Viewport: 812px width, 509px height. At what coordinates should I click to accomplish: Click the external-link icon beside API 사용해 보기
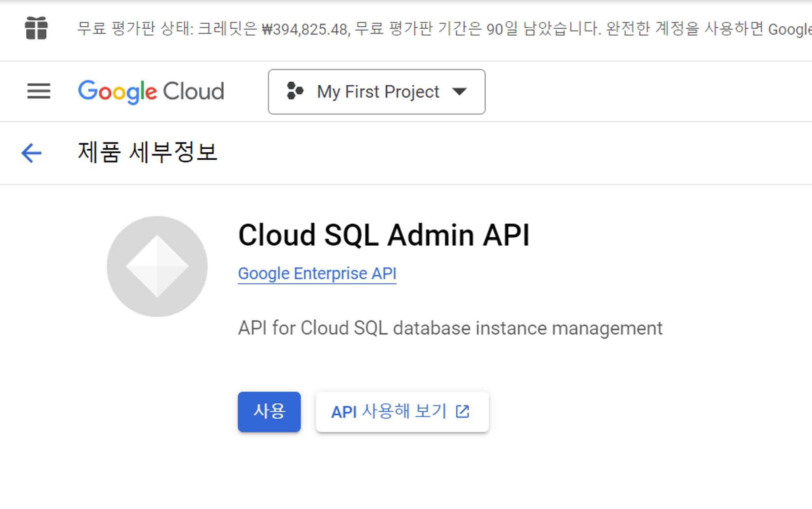pos(462,412)
